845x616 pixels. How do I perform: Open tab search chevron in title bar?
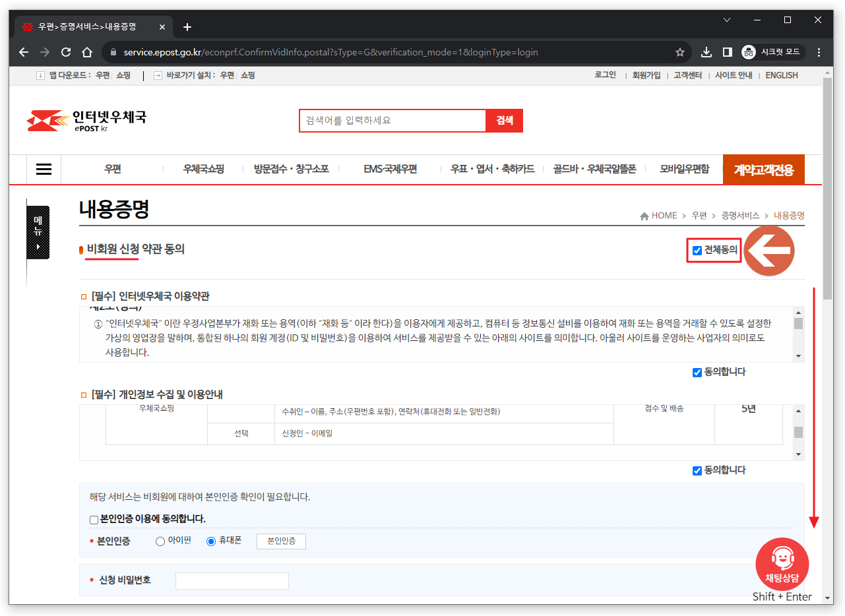click(727, 20)
